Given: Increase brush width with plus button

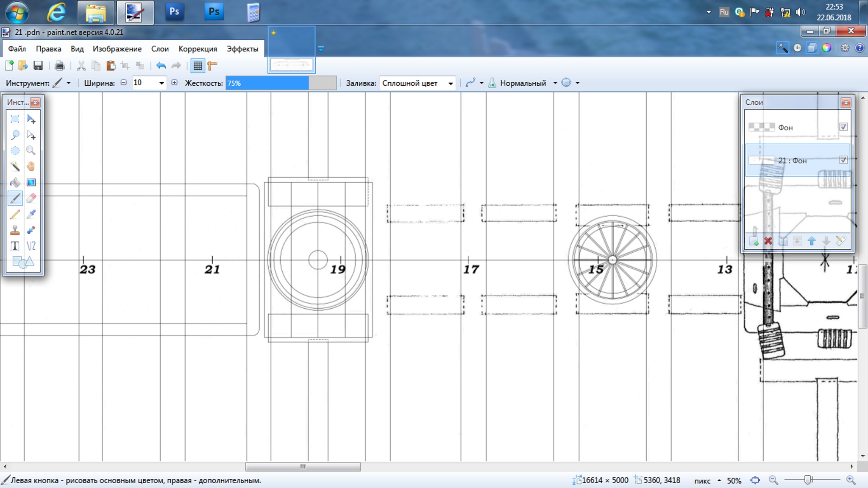Looking at the screenshot, I should tap(174, 83).
